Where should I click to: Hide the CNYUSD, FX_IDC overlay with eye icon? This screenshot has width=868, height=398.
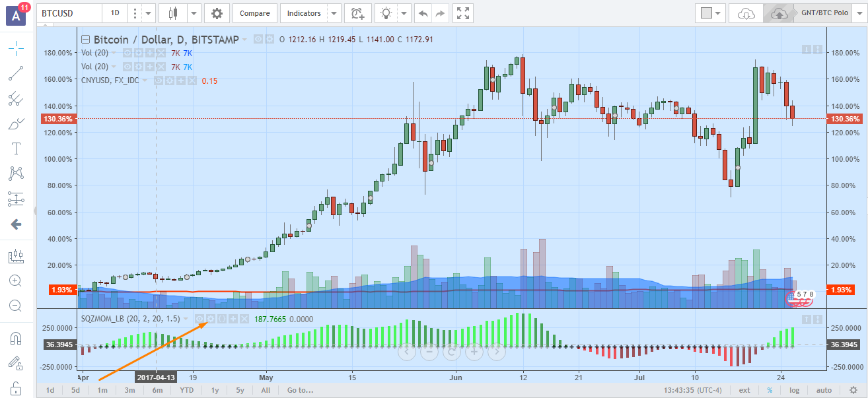pyautogui.click(x=159, y=81)
